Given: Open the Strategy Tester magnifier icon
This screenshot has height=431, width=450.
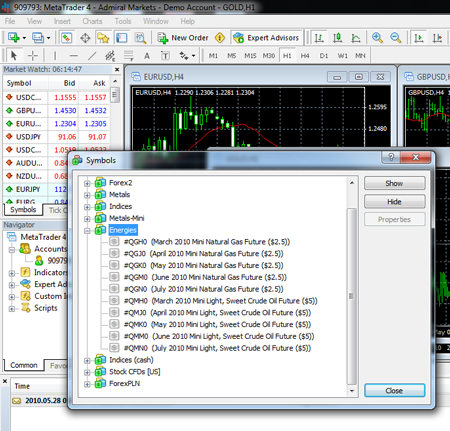Looking at the screenshot, I should 140,38.
